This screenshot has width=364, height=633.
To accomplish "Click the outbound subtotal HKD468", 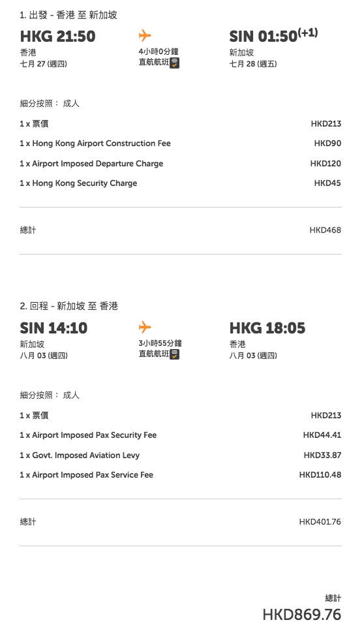I will point(326,230).
